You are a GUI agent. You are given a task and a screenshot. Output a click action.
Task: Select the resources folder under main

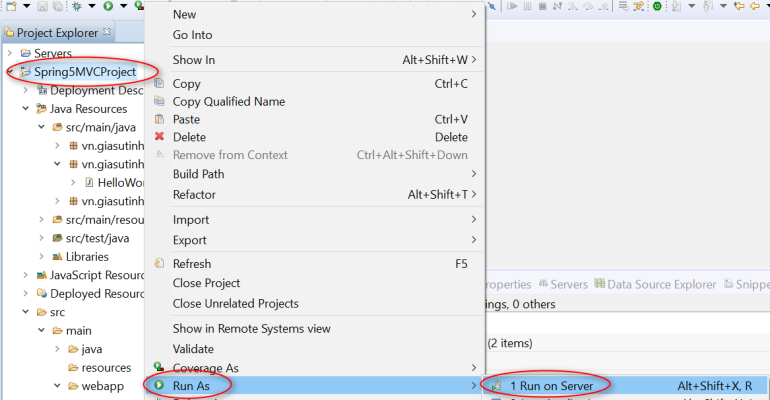coord(106,368)
